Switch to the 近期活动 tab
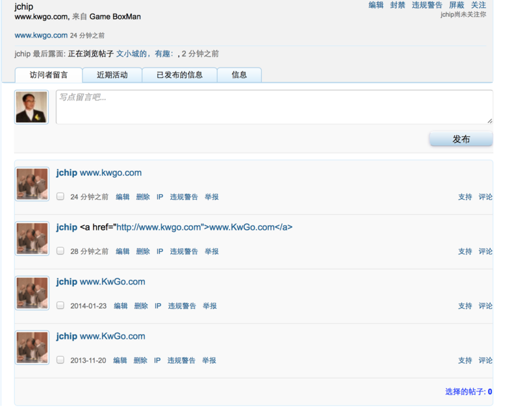 112,75
